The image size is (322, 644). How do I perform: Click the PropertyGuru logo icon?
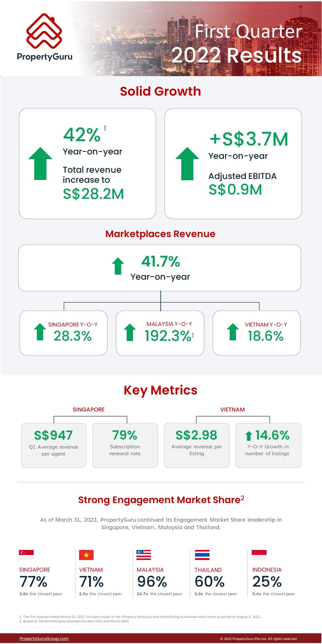click(44, 31)
